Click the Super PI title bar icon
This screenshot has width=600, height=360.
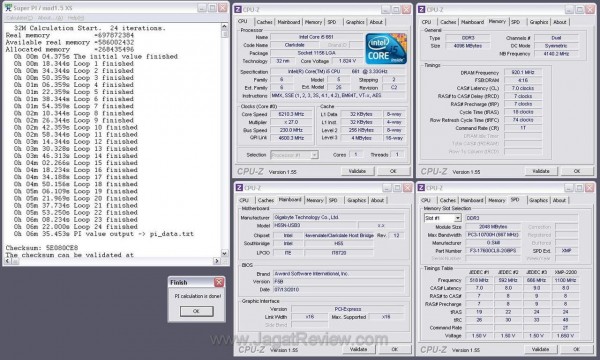pyautogui.click(x=8, y=8)
